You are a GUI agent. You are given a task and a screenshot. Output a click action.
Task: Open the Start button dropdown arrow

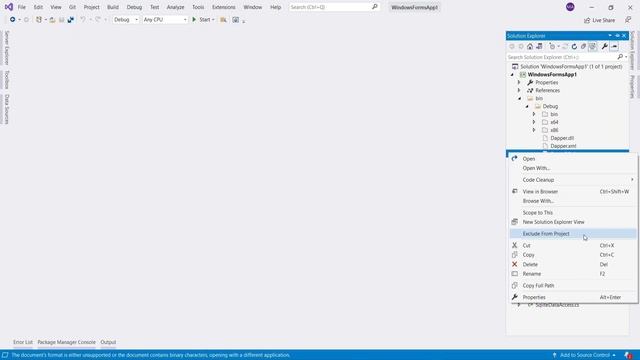click(x=213, y=20)
